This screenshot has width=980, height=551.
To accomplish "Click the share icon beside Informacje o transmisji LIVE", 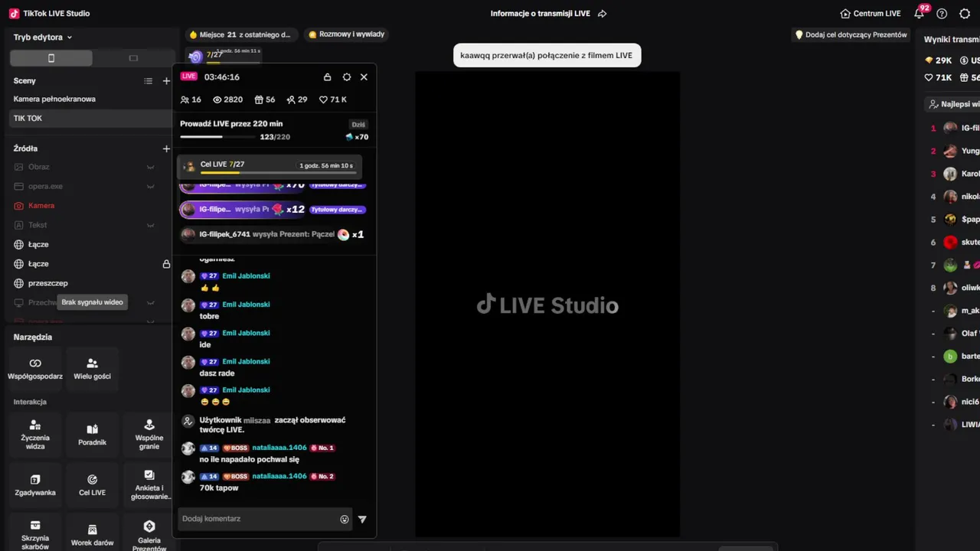I will (603, 14).
